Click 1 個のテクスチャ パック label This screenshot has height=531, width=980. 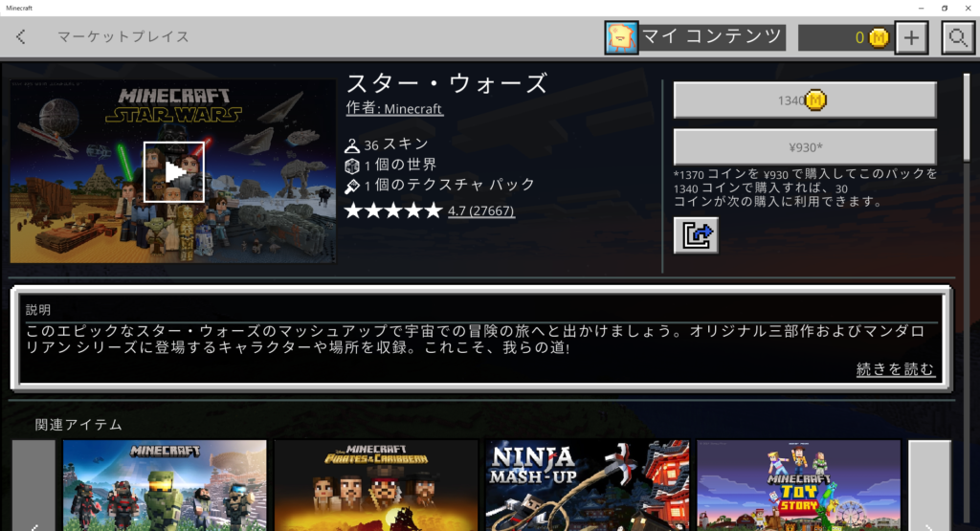[450, 185]
